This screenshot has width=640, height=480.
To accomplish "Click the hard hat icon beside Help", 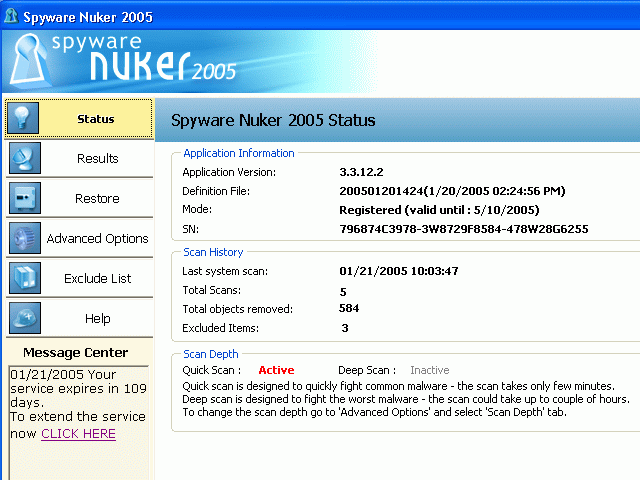I will pyautogui.click(x=25, y=318).
